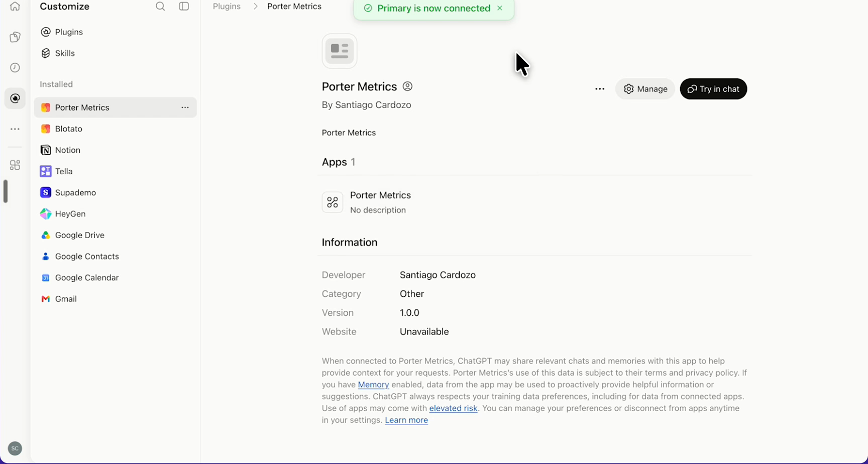This screenshot has height=464, width=868.
Task: Open the library cube icon in left rail
Action: coord(15,37)
